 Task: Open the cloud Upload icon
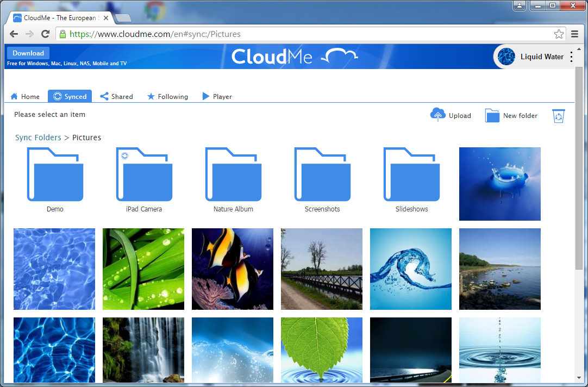pyautogui.click(x=438, y=115)
